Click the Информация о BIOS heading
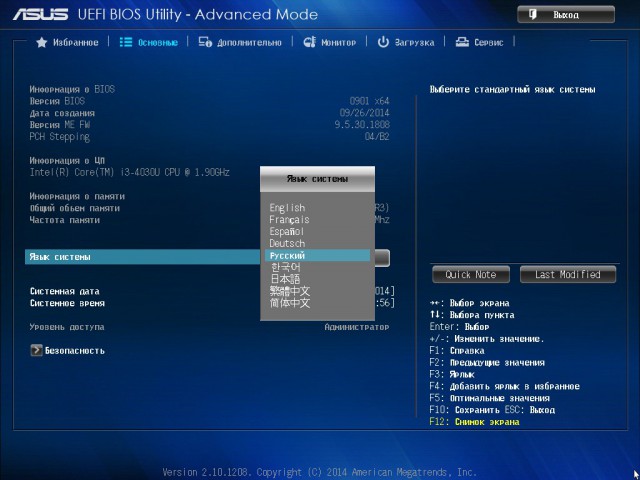The width and height of the screenshot is (640, 480). click(x=72, y=89)
